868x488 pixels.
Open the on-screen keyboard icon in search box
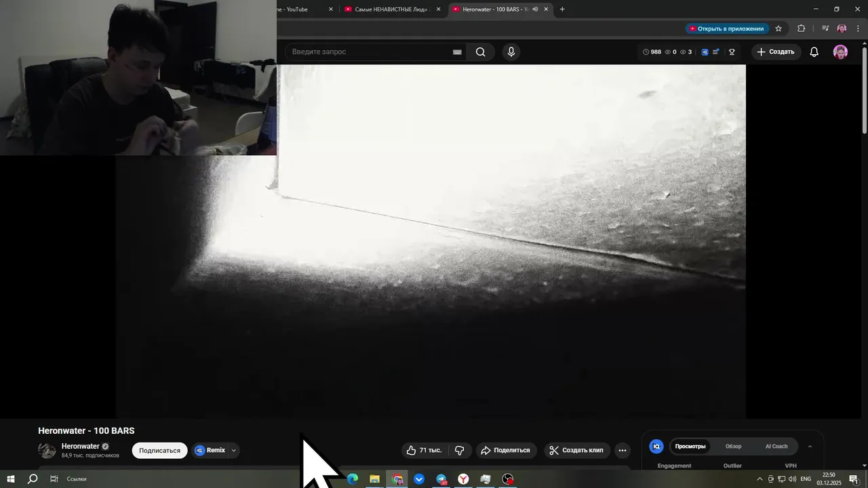tap(457, 52)
